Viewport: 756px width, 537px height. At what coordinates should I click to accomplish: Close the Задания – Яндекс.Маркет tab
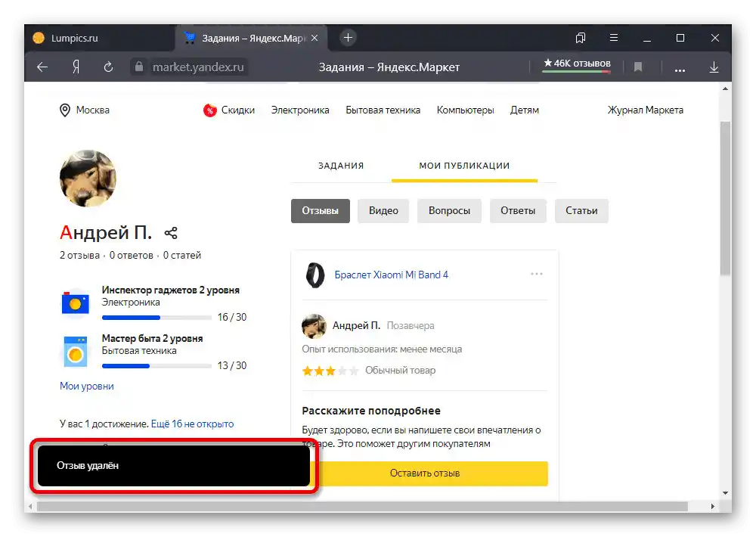pyautogui.click(x=314, y=38)
